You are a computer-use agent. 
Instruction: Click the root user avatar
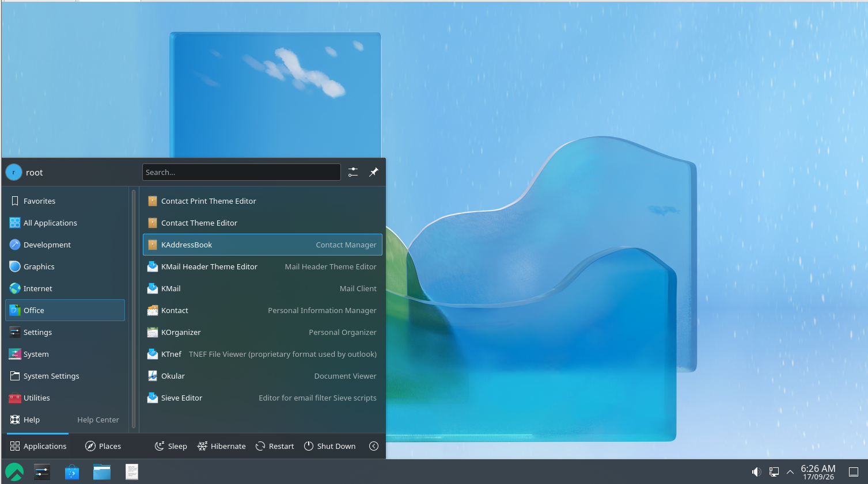tap(14, 172)
